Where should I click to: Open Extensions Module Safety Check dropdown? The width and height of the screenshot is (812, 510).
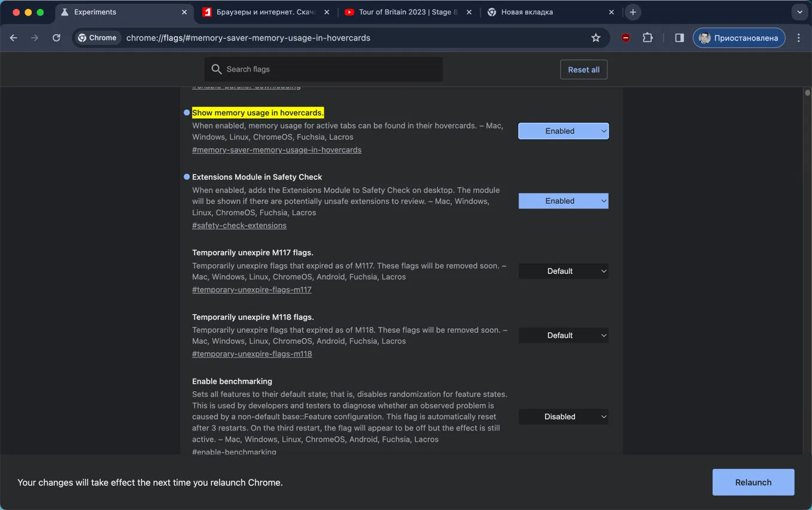[563, 201]
